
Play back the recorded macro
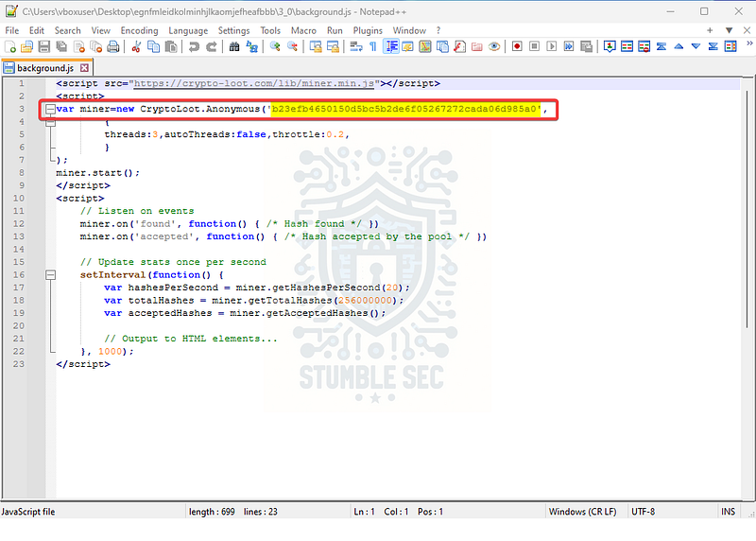coord(552,46)
